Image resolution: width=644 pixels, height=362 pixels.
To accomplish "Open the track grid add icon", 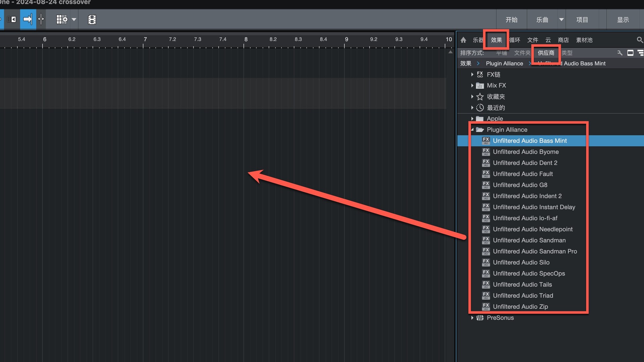I will [62, 19].
